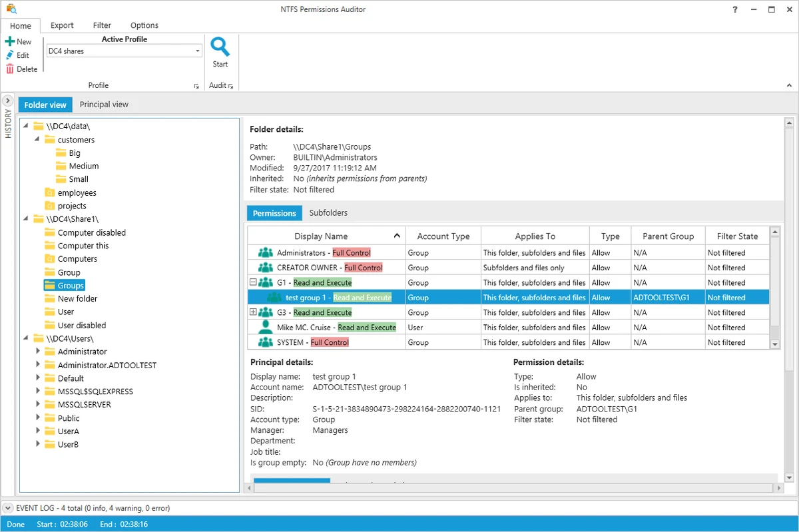Click the projects folder icon

(x=50, y=206)
